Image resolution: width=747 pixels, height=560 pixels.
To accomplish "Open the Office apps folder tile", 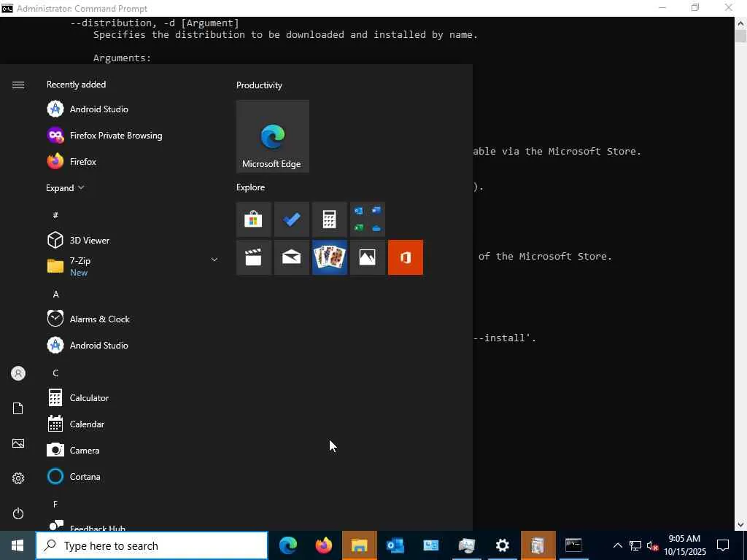I will click(368, 219).
